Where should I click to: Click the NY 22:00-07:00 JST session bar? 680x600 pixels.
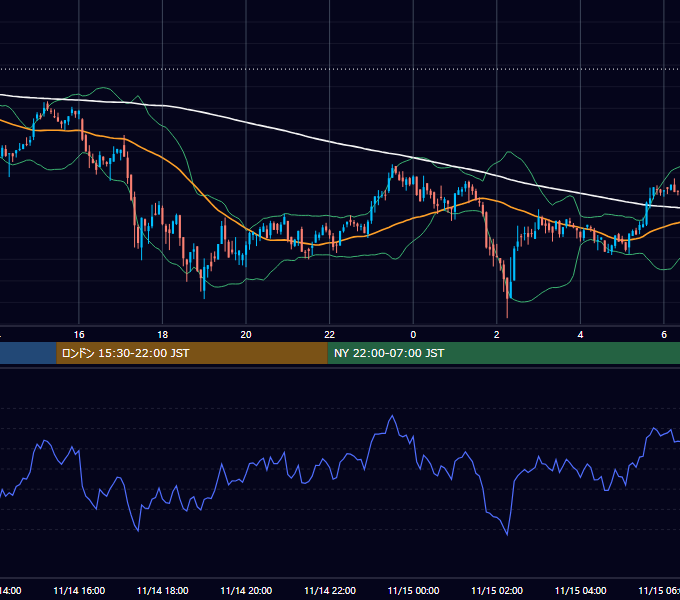click(x=503, y=353)
